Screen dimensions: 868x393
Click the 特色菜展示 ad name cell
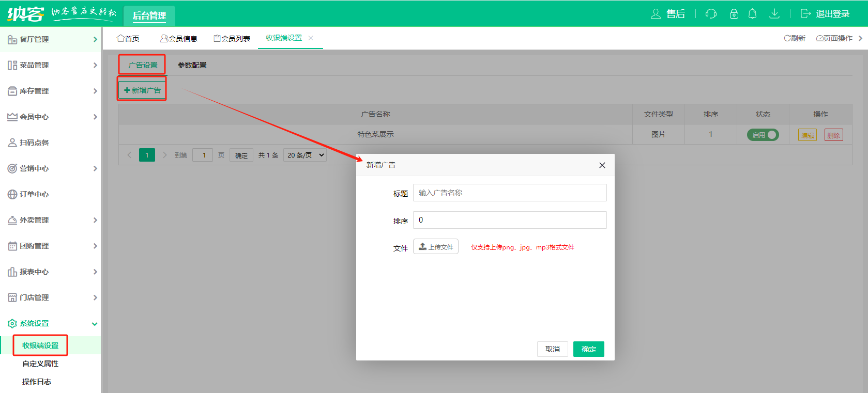(x=375, y=134)
